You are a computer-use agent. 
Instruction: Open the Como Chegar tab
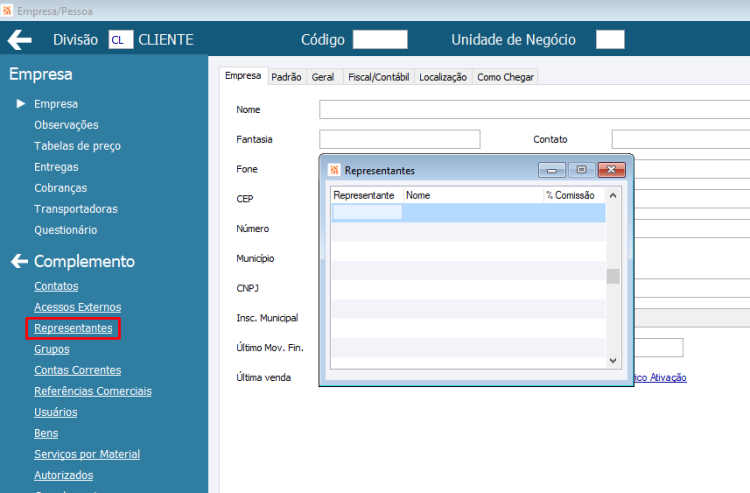coord(505,77)
